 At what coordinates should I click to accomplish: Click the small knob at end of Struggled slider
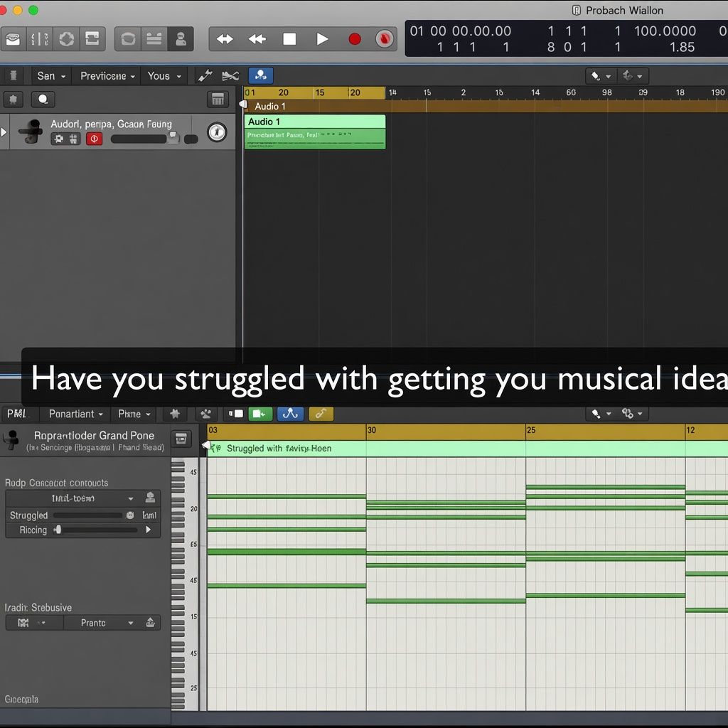tap(130, 515)
